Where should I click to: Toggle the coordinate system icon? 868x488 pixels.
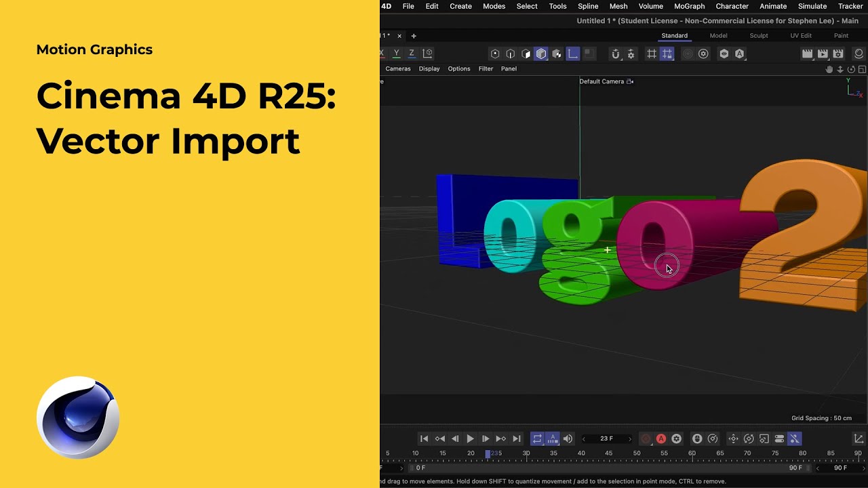click(427, 54)
